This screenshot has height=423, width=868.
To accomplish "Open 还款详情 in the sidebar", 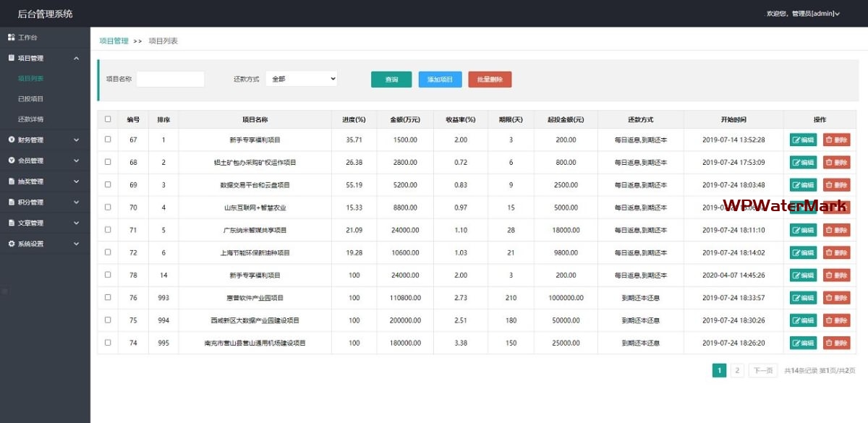I will [x=31, y=119].
